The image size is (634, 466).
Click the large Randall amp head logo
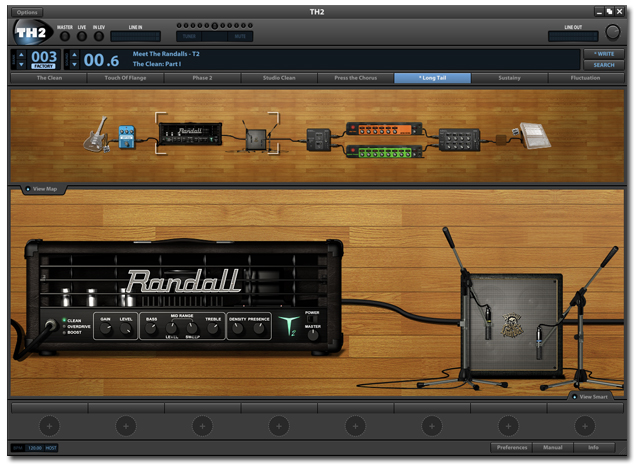[x=183, y=281]
